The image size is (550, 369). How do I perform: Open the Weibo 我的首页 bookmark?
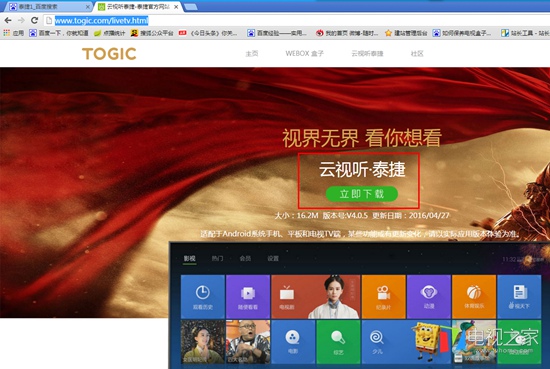pos(347,33)
